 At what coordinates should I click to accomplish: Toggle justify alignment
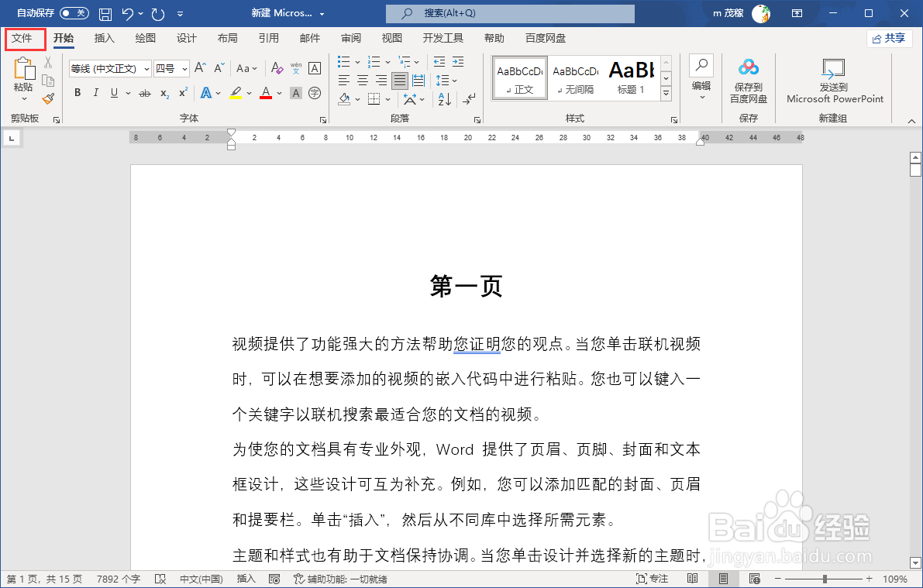click(x=400, y=81)
